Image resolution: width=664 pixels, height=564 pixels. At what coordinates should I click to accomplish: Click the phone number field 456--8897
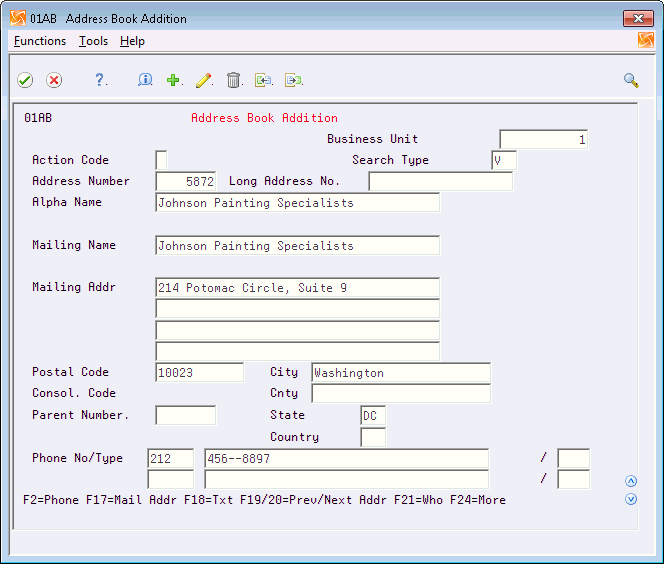[x=346, y=459]
